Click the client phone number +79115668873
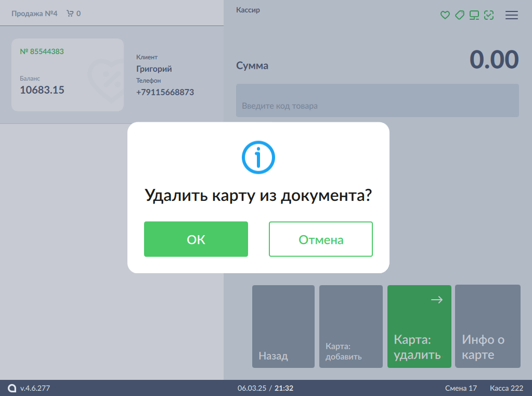The width and height of the screenshot is (532, 396). tap(165, 92)
